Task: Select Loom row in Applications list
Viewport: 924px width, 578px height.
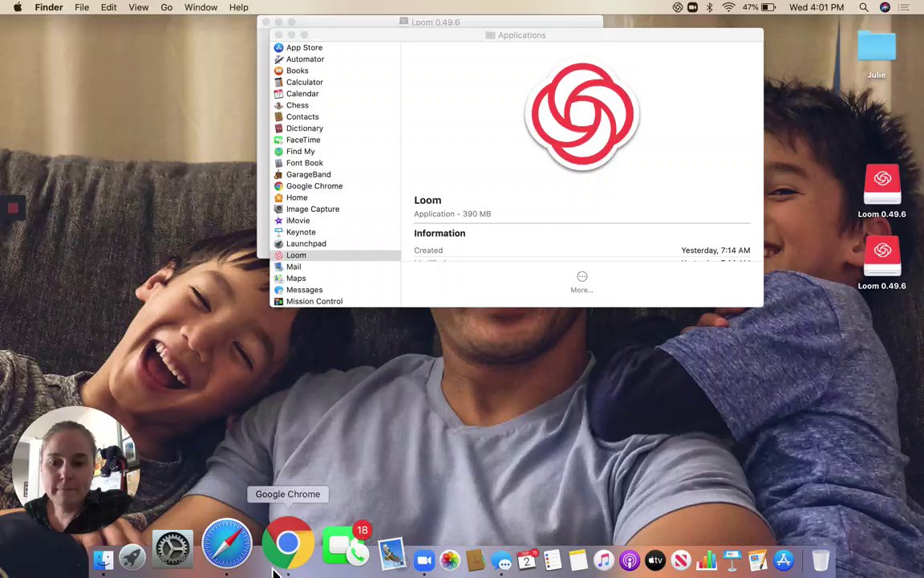Action: point(335,255)
